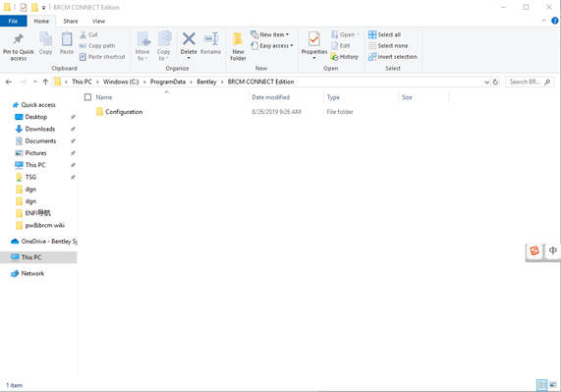The image size is (561, 392).
Task: Open the Recent locations dropdown arrow
Action: pos(35,82)
